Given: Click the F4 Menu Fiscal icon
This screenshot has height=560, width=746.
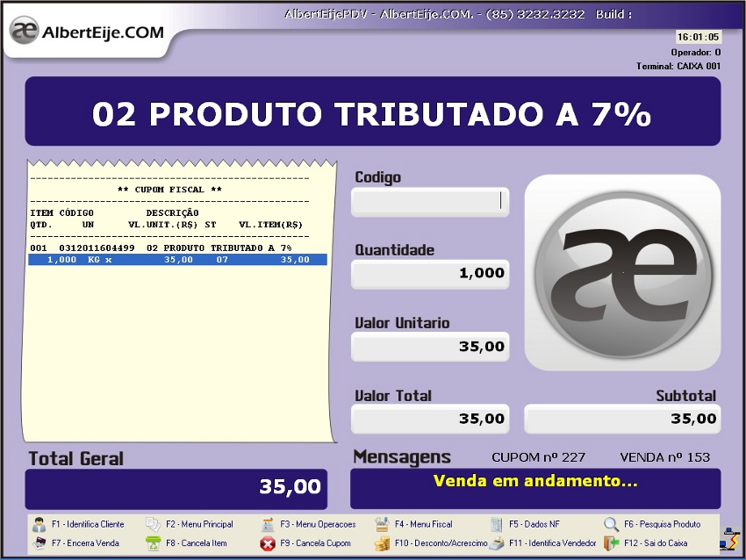Looking at the screenshot, I should pos(382,524).
